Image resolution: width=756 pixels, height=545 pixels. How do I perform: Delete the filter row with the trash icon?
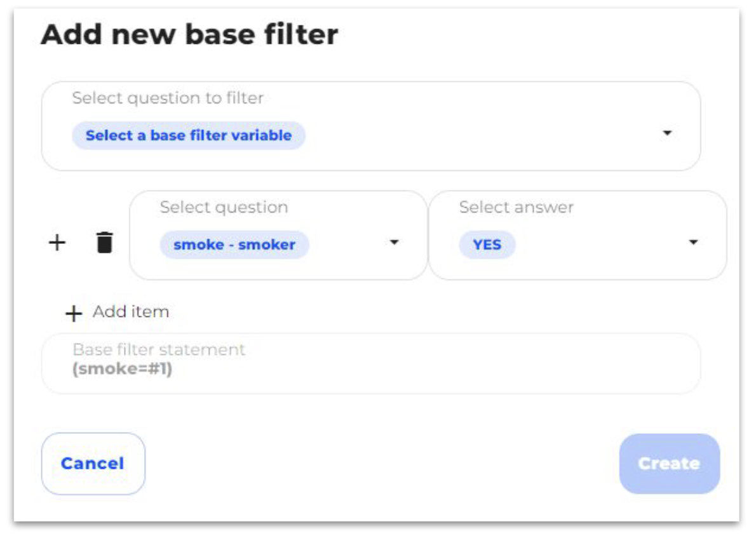coord(104,243)
